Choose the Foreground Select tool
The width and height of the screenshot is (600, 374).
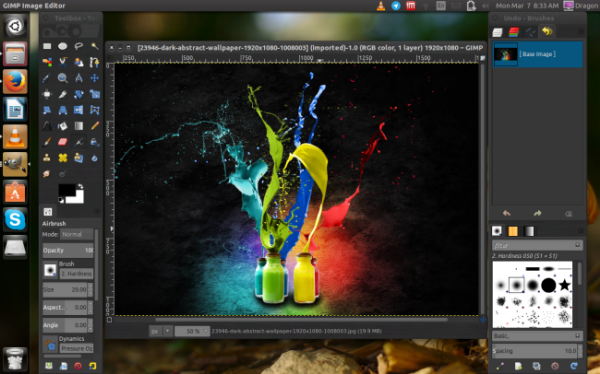[x=79, y=62]
